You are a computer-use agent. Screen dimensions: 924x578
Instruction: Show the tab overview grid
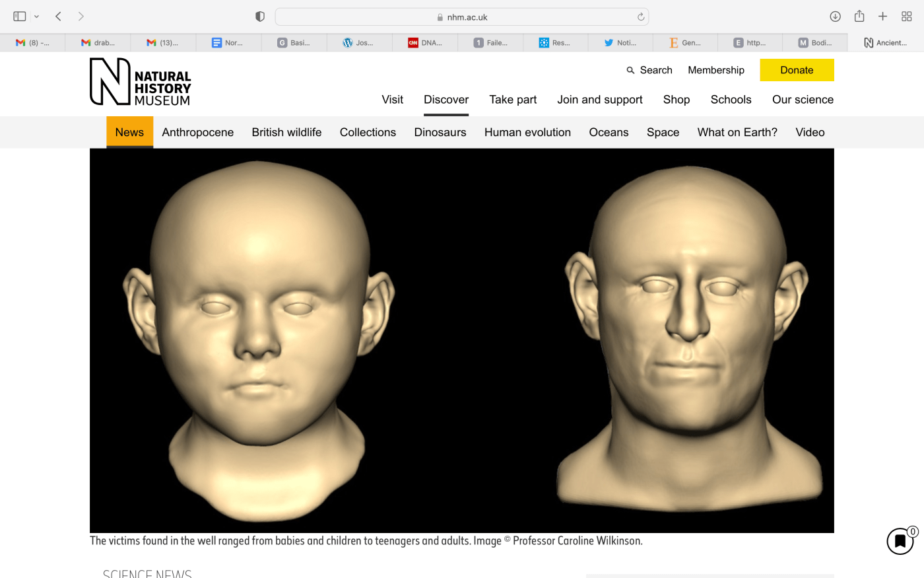906,17
